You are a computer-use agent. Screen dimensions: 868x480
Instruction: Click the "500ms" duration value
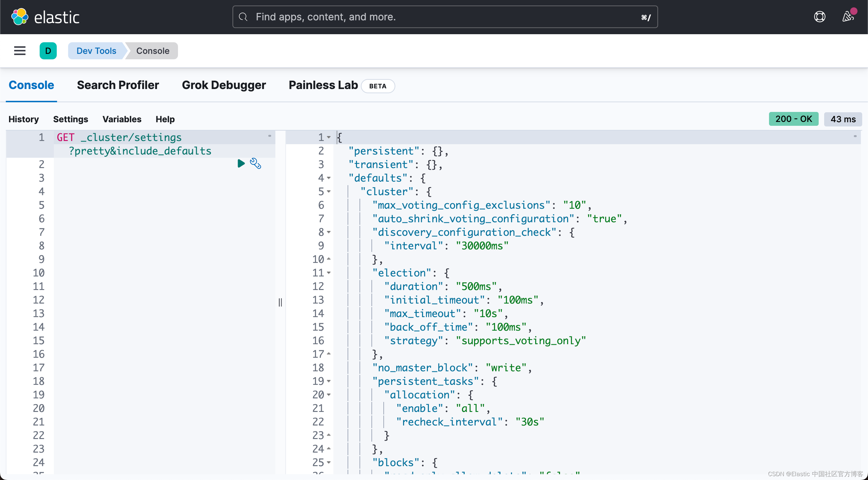click(x=476, y=286)
